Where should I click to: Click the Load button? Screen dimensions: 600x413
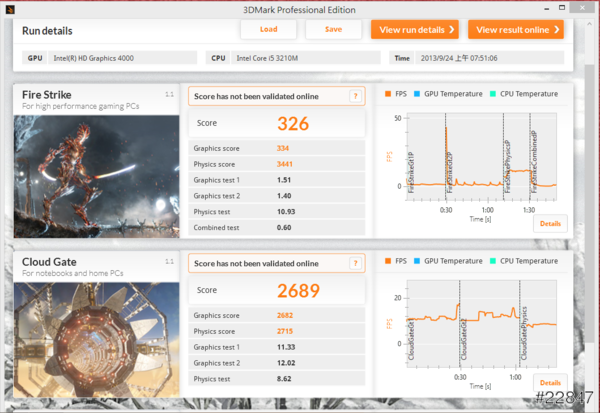[x=268, y=29]
